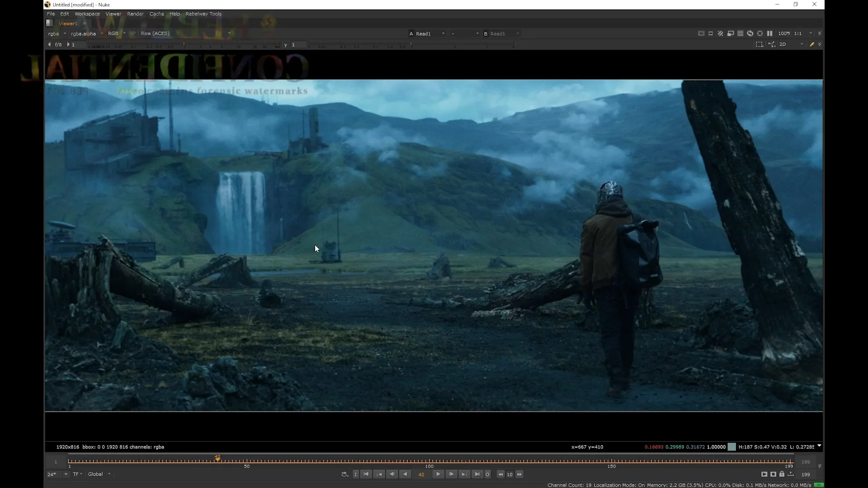Toggle the striped overlay icon
Image resolution: width=868 pixels, height=488 pixels.
point(721,33)
